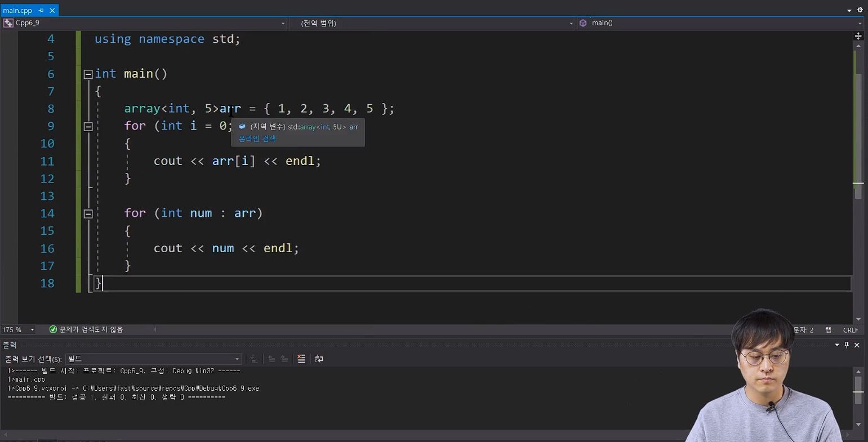Click the '빌드 시작' first output line

(124, 371)
